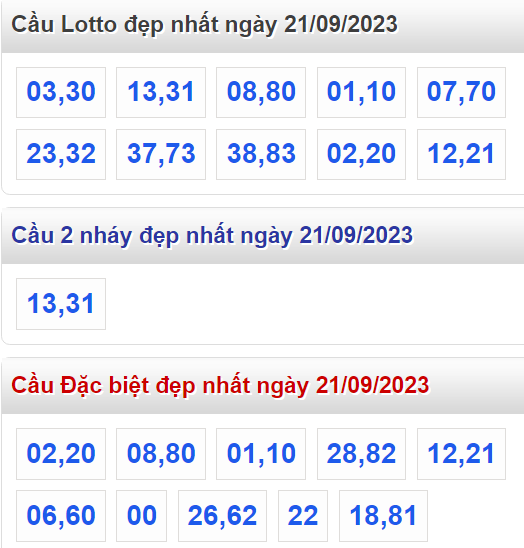This screenshot has height=548, width=524.
Task: Select the 08,80 box in Lotto section
Action: 261,92
